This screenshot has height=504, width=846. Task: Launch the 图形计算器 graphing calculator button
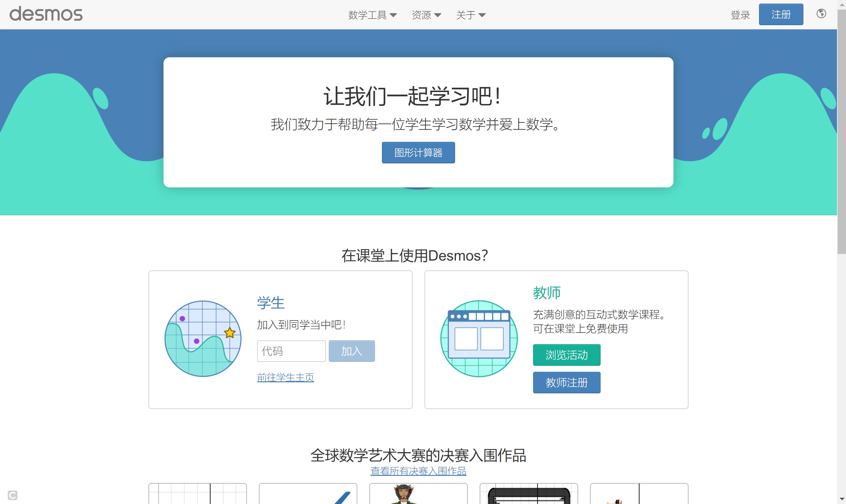pyautogui.click(x=418, y=153)
